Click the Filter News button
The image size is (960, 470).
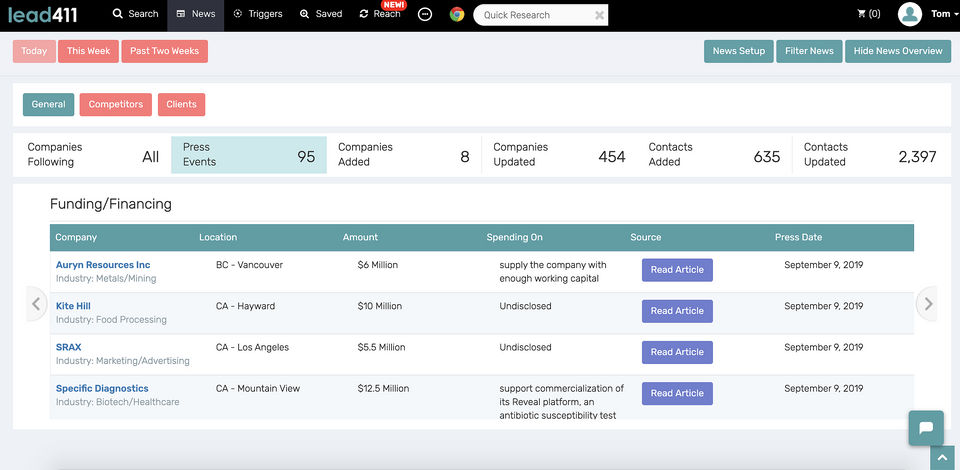809,51
